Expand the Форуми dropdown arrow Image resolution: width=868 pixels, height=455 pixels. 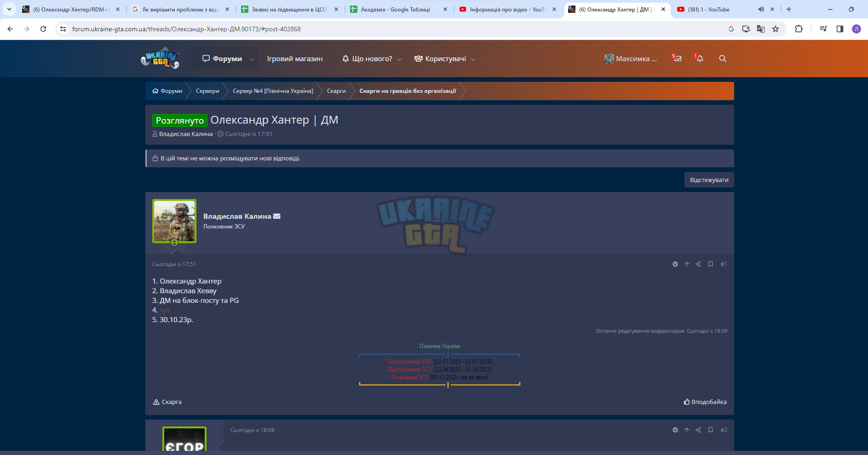click(252, 59)
